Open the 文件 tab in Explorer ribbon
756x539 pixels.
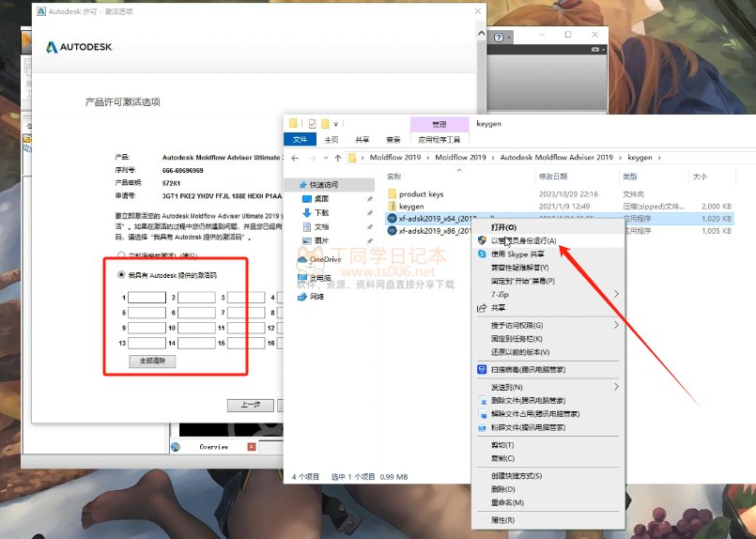pyautogui.click(x=301, y=140)
